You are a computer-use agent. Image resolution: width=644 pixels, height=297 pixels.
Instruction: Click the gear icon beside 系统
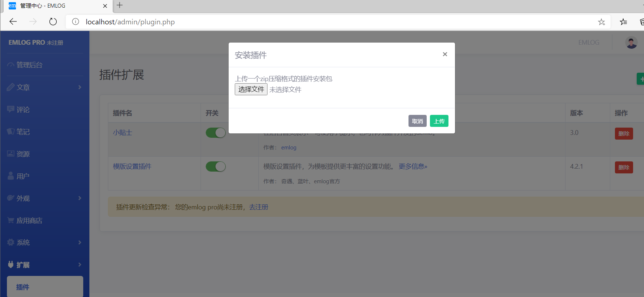(11, 242)
